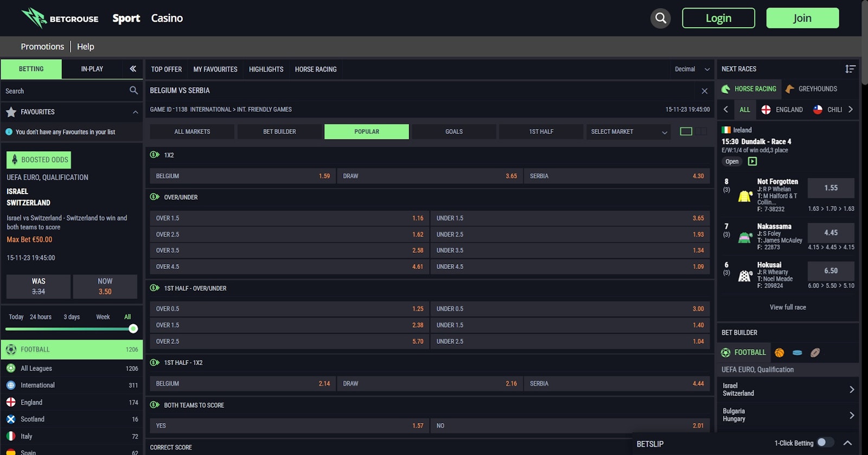Select basketball icon in Bet Builder
The width and height of the screenshot is (868, 455).
(780, 353)
